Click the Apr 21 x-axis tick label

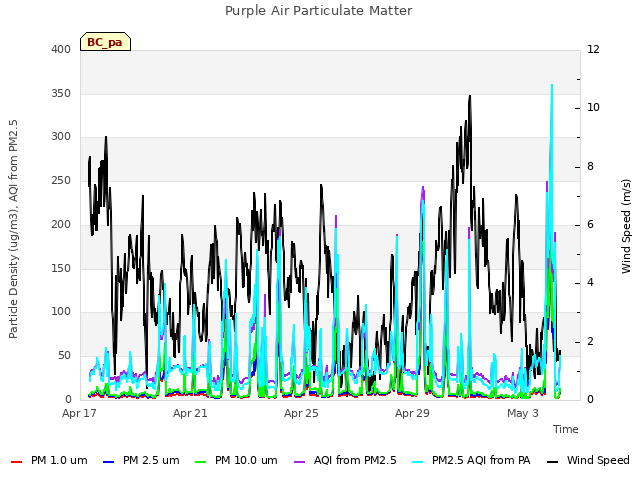(190, 413)
